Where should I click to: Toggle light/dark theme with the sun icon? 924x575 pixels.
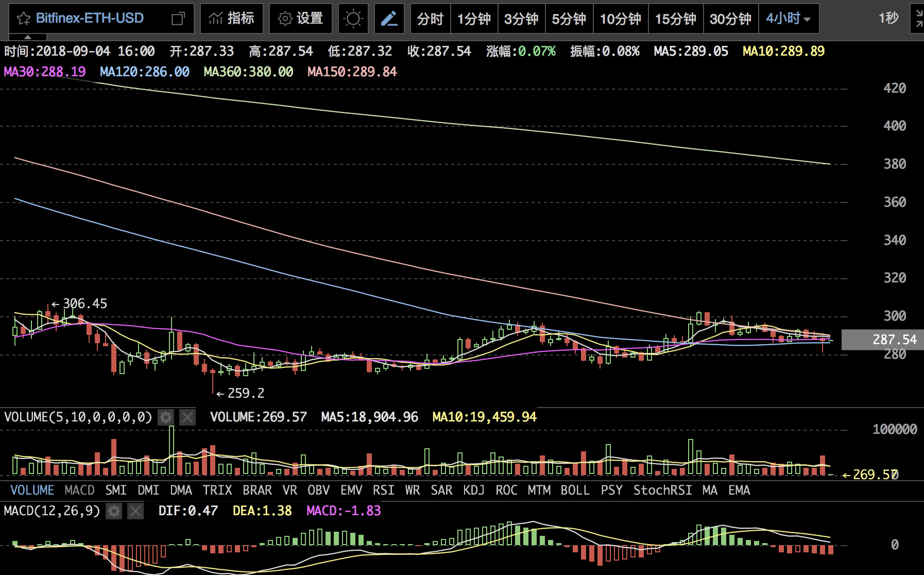353,19
